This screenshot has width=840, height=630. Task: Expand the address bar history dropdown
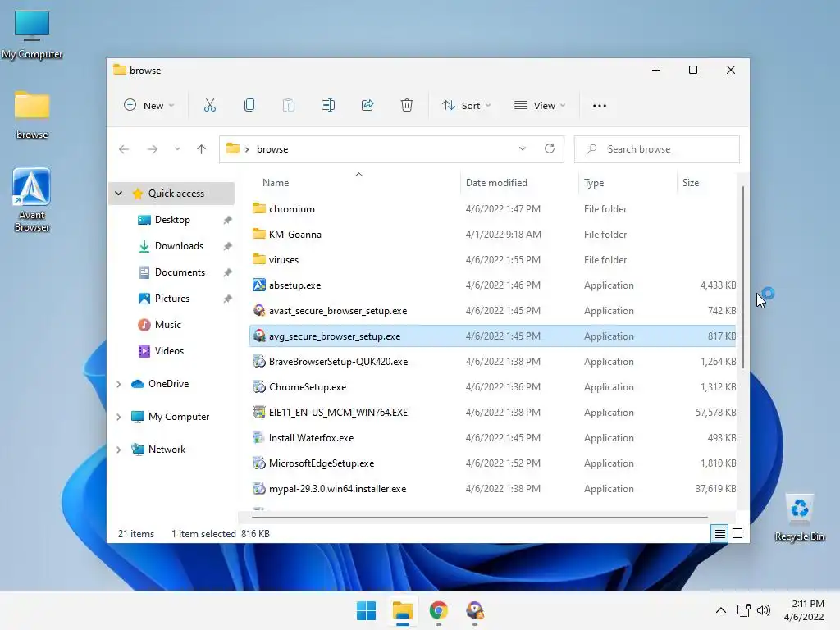(x=523, y=149)
